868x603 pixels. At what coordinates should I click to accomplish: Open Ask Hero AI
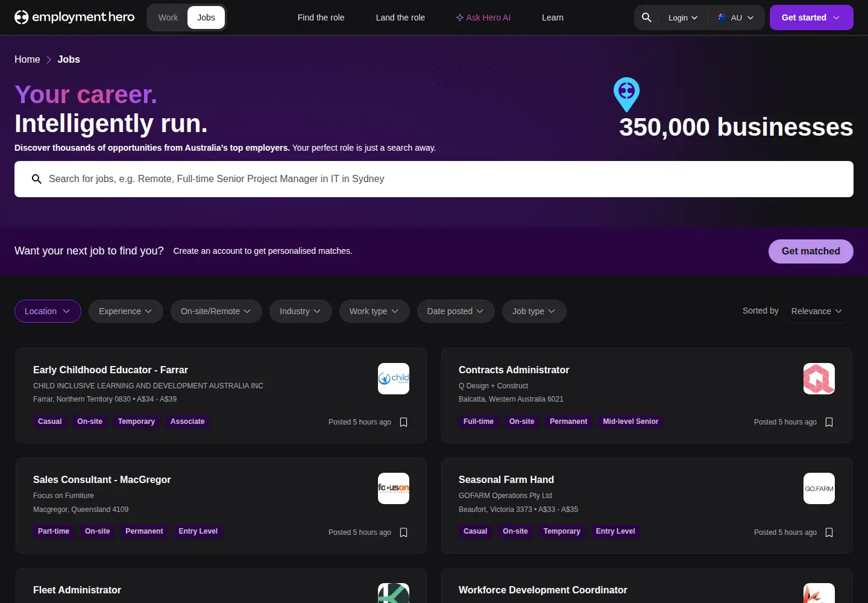pos(483,17)
